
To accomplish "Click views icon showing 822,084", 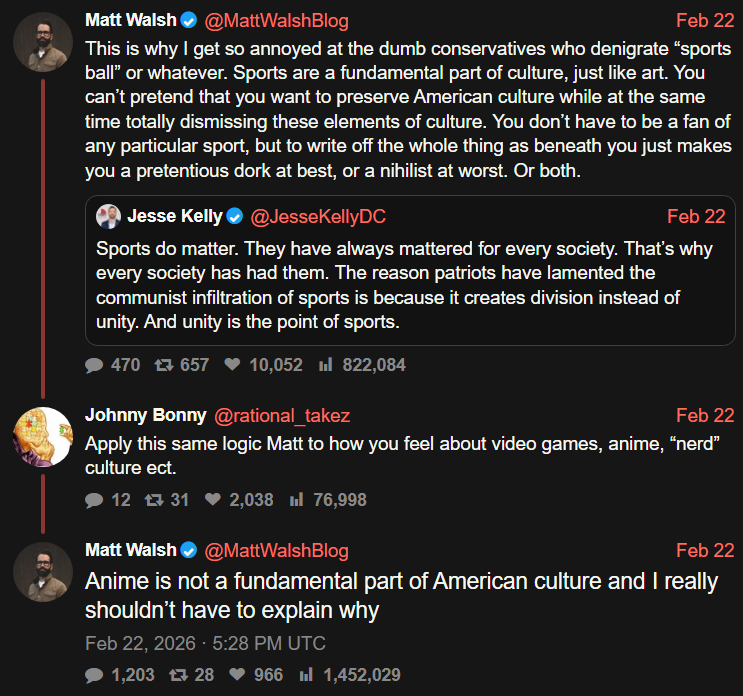I will (325, 365).
